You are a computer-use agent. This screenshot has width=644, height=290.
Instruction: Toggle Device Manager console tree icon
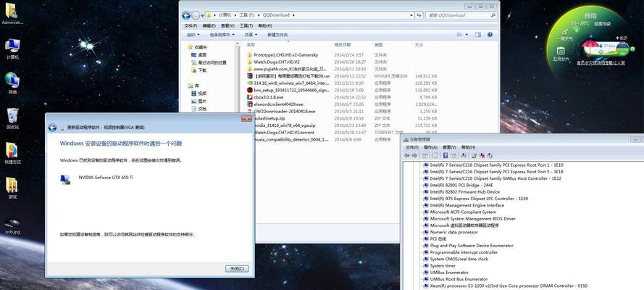click(425, 156)
